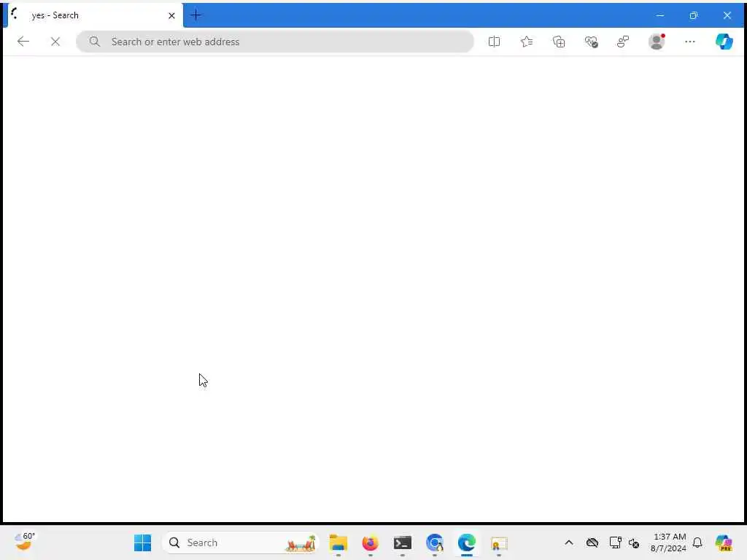Open Settings and more ellipsis menu

click(690, 42)
